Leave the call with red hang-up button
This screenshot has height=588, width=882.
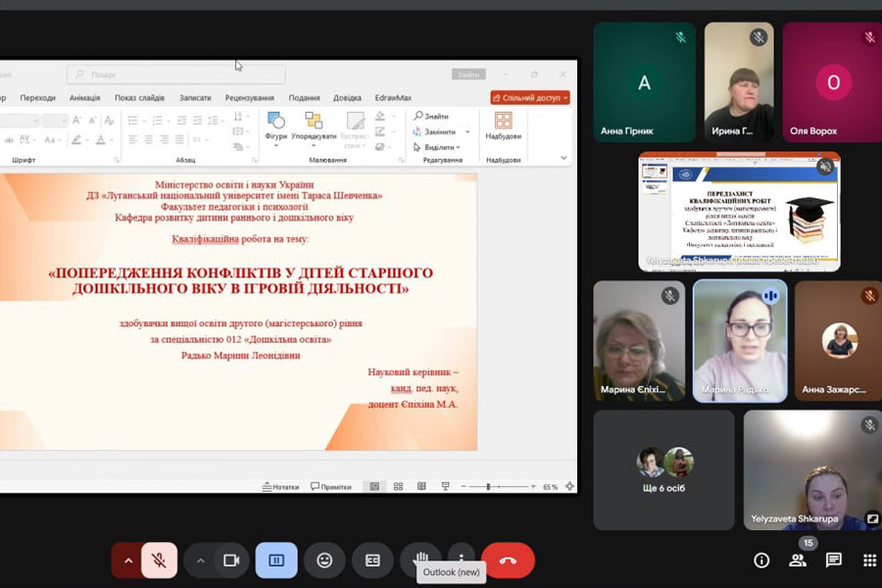pos(508,561)
